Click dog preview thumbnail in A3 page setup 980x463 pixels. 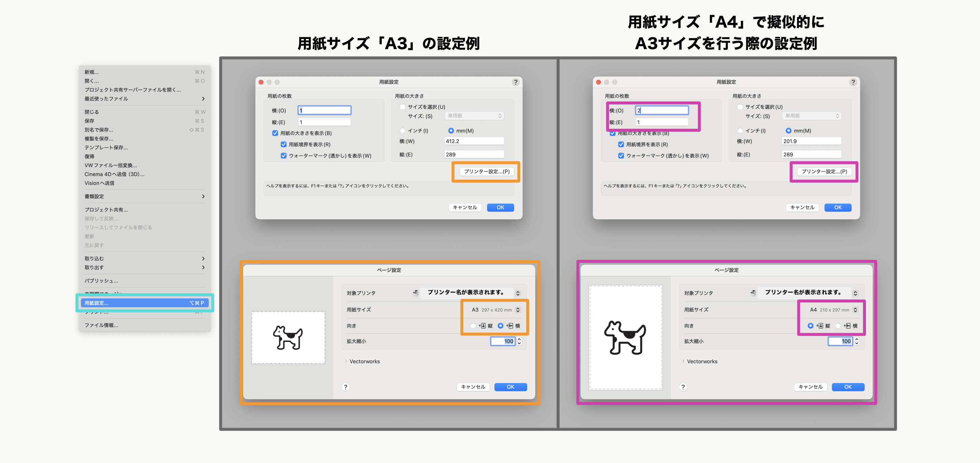pos(288,337)
